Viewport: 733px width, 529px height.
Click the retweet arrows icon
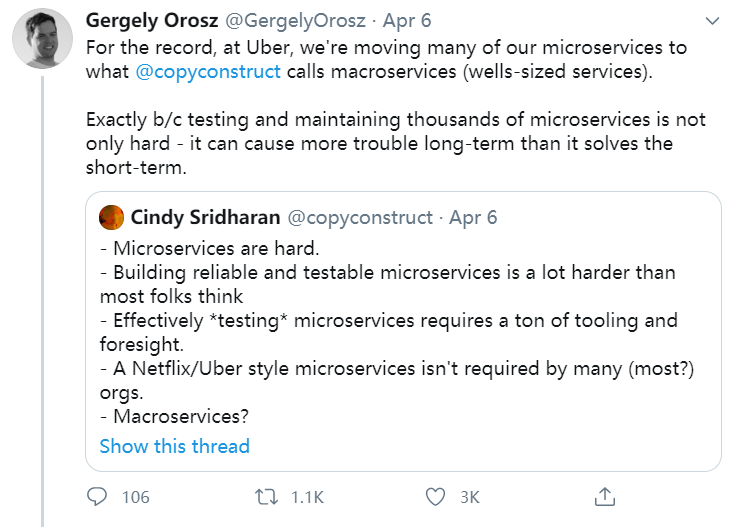click(266, 496)
